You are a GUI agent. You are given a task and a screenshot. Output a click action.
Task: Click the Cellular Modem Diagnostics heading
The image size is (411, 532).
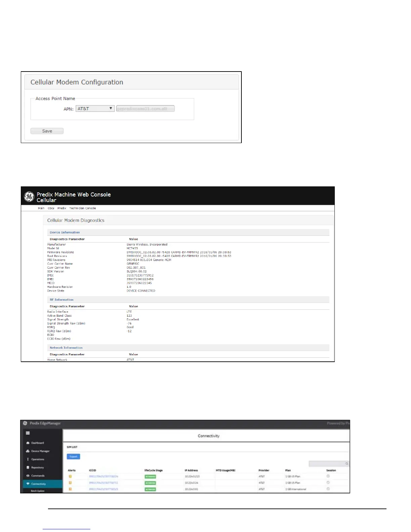coord(76,220)
